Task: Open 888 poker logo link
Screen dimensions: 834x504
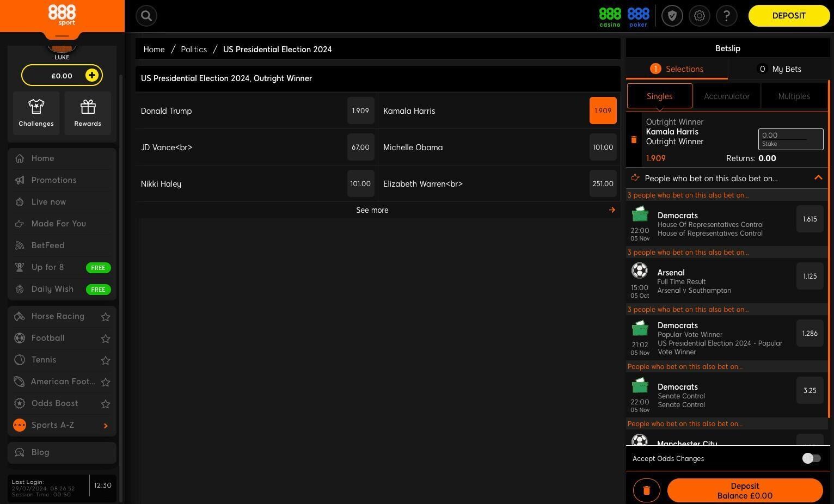Action: click(638, 16)
